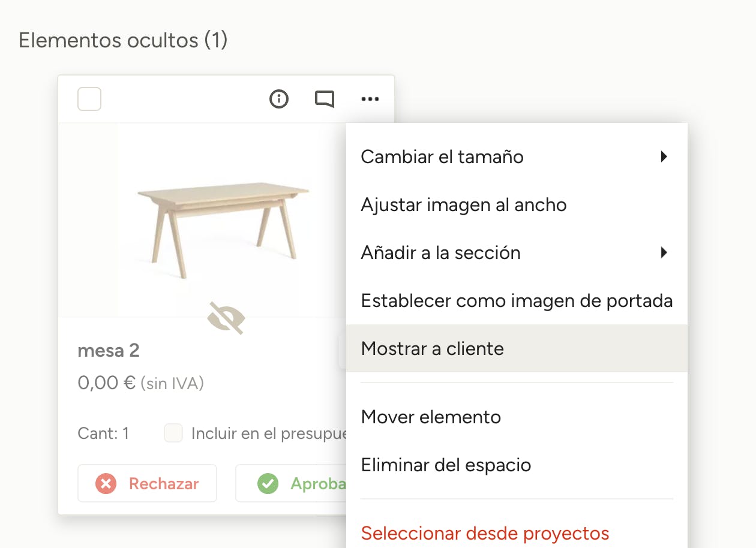Choose Mover elemento from the menu
Screen dimensions: 756x548
point(431,417)
